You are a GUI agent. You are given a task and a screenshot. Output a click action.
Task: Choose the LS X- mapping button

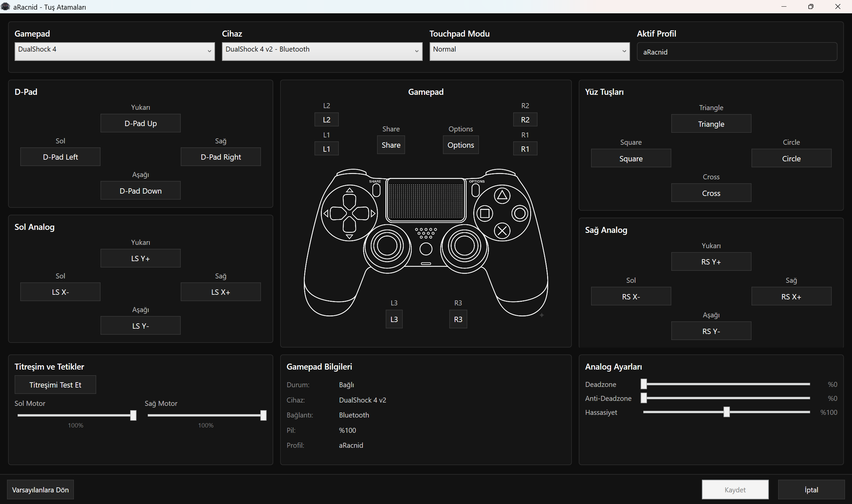tap(60, 292)
